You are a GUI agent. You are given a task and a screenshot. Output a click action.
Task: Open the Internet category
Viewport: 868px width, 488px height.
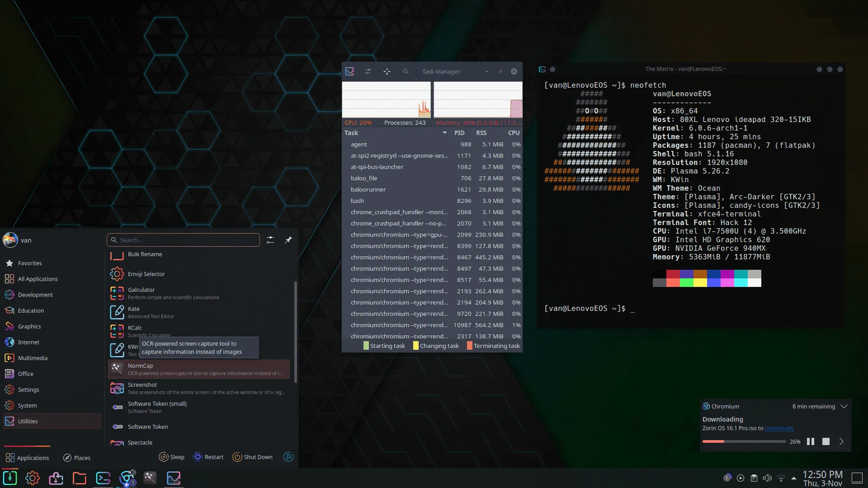tap(52, 342)
